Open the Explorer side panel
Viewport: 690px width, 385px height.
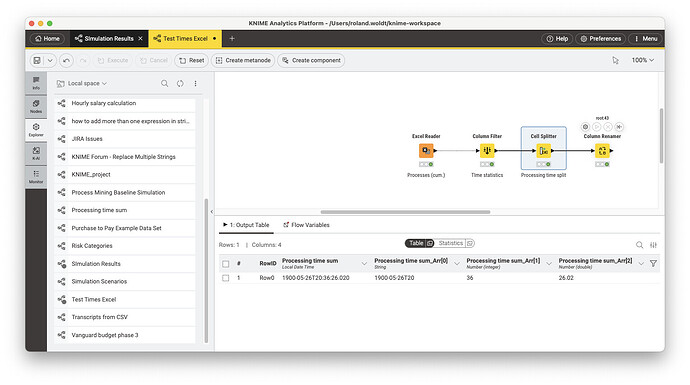pos(36,129)
